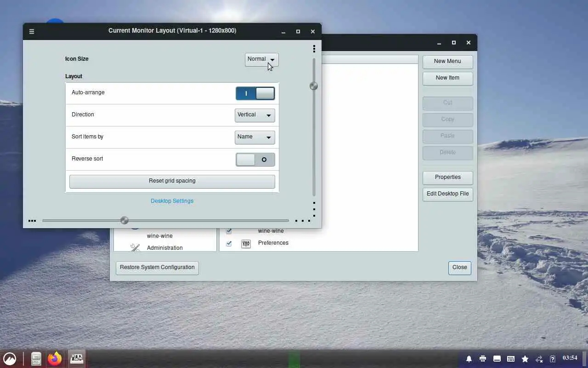Click Reset grid spacing button
The height and width of the screenshot is (368, 588).
pyautogui.click(x=172, y=181)
